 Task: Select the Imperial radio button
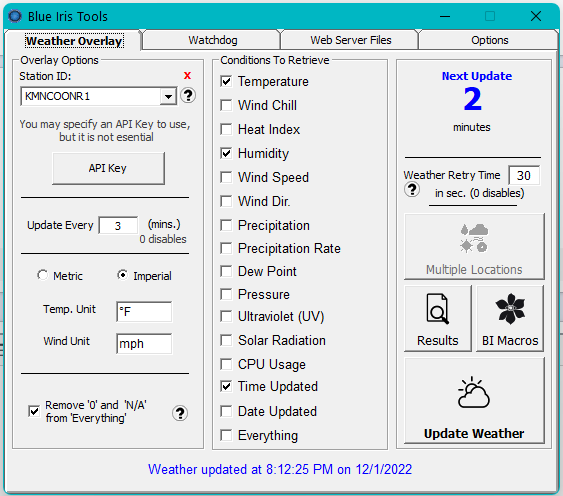[x=122, y=275]
